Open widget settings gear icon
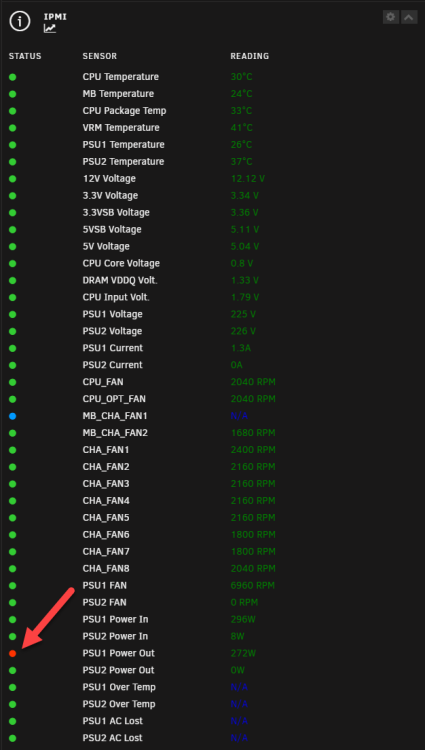 [391, 17]
